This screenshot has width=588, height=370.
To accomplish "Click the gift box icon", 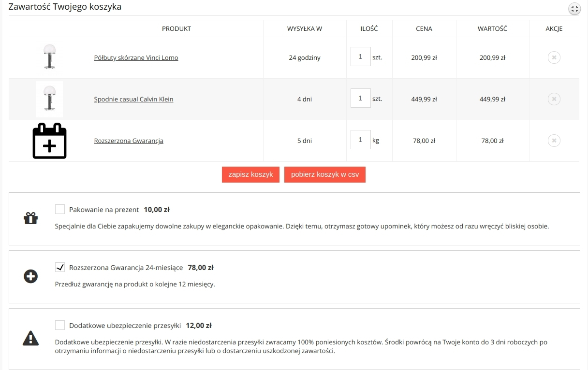I will (30, 218).
